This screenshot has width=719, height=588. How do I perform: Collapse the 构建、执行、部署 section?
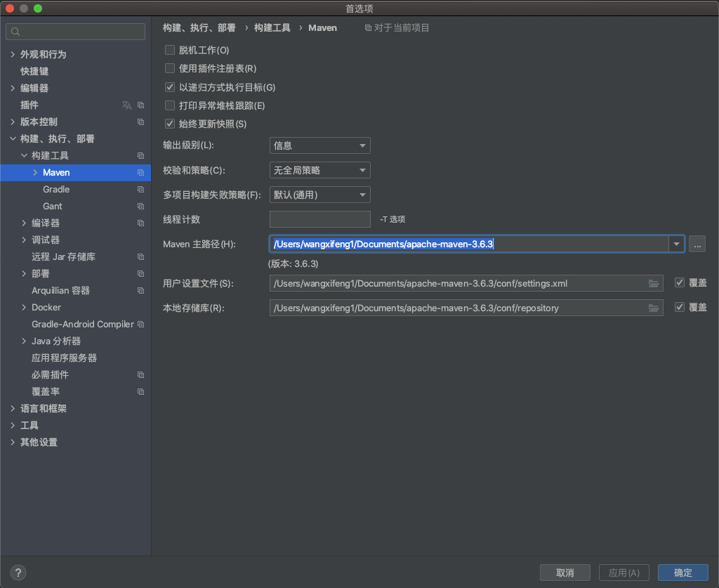pyautogui.click(x=13, y=138)
